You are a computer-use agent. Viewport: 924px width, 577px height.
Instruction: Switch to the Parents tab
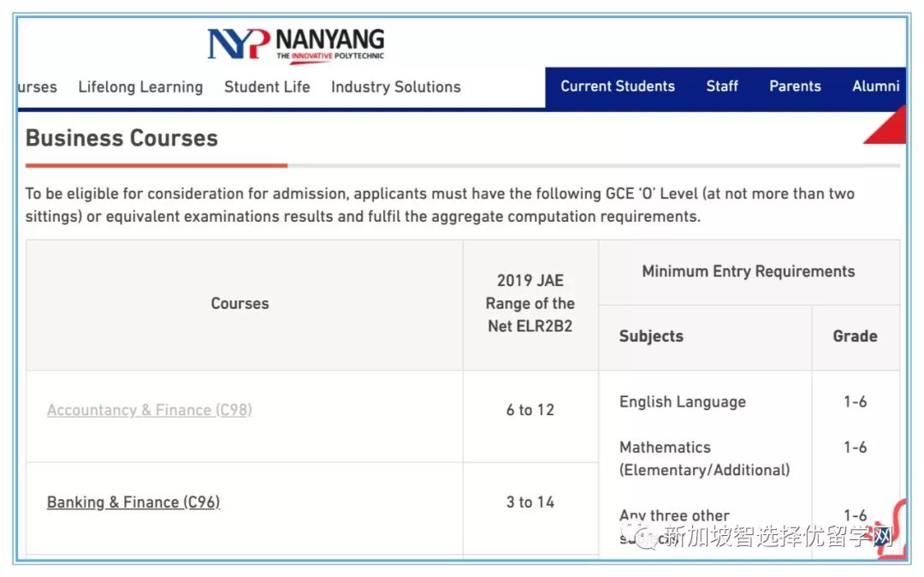point(795,86)
